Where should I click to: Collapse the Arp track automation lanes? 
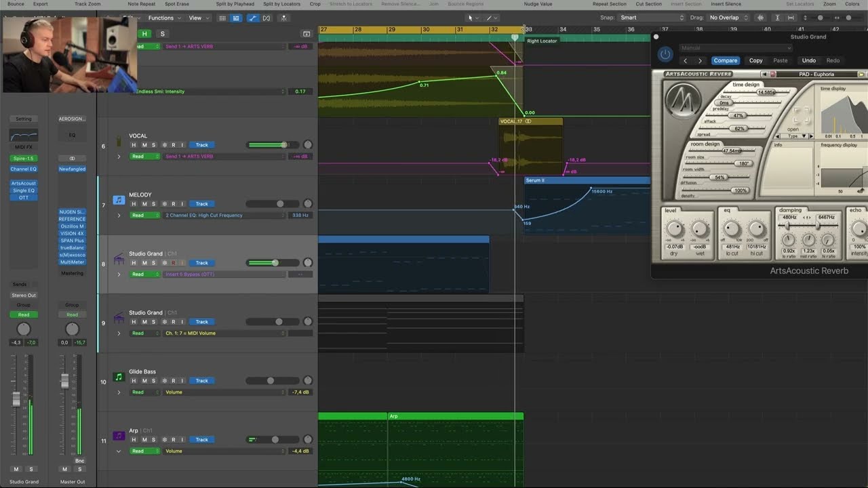click(119, 451)
